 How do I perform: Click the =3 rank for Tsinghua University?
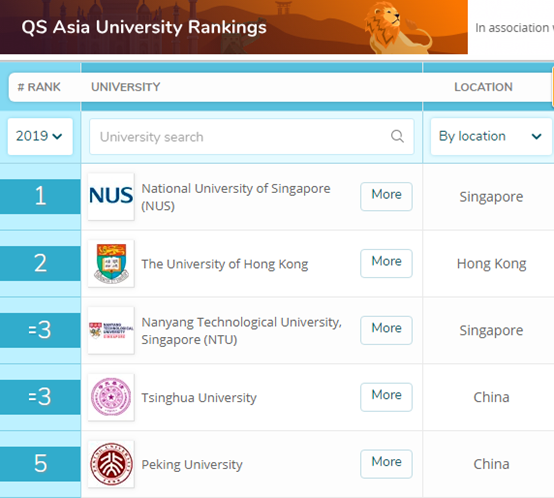40,397
